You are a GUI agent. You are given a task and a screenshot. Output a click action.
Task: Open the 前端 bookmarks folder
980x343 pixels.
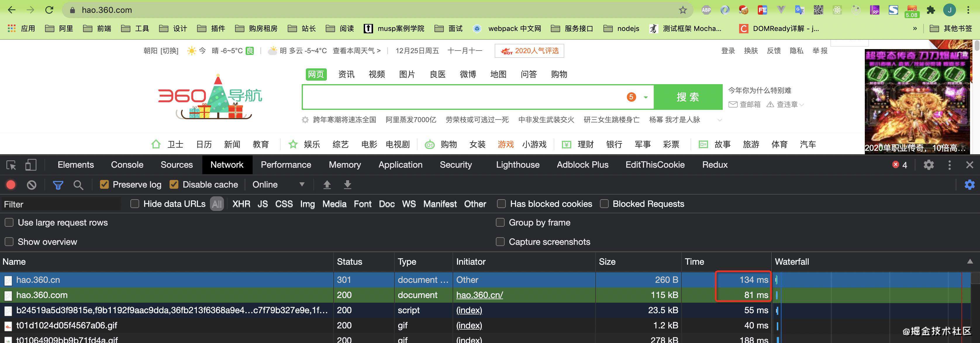pos(97,29)
